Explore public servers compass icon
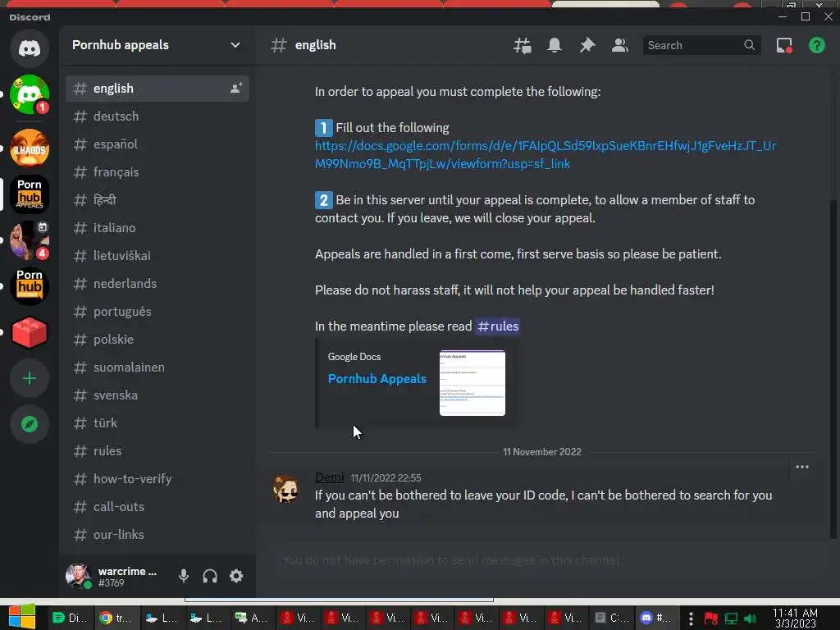Viewport: 840px width, 630px height. [x=30, y=424]
